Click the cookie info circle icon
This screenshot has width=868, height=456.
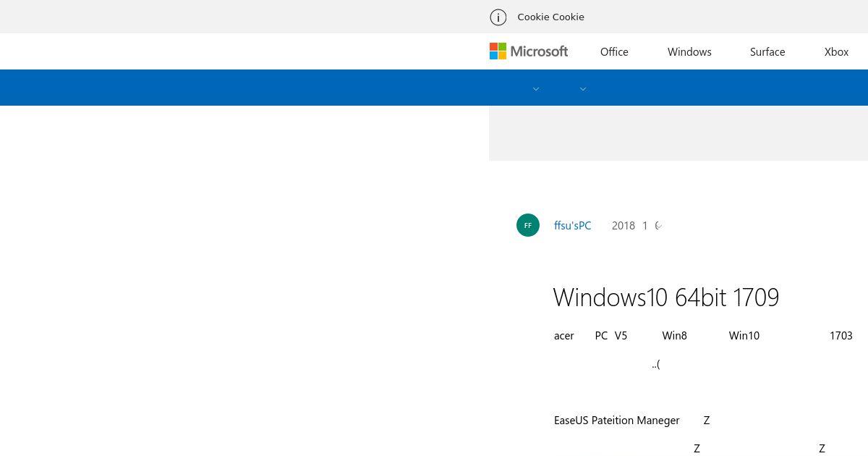(x=498, y=17)
